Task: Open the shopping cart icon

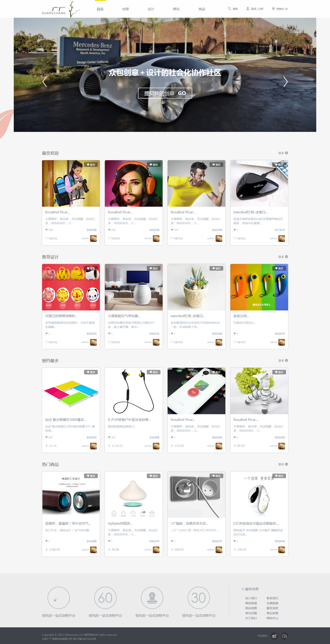Action: click(273, 9)
